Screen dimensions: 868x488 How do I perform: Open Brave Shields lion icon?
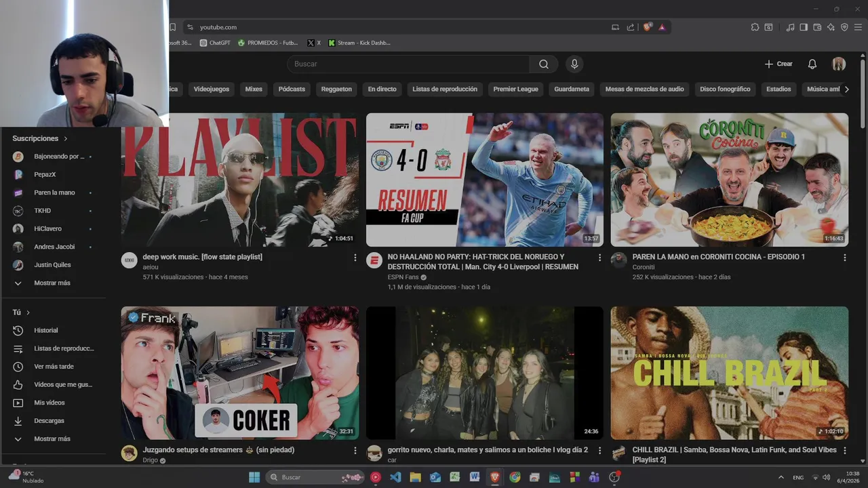pyautogui.click(x=647, y=27)
